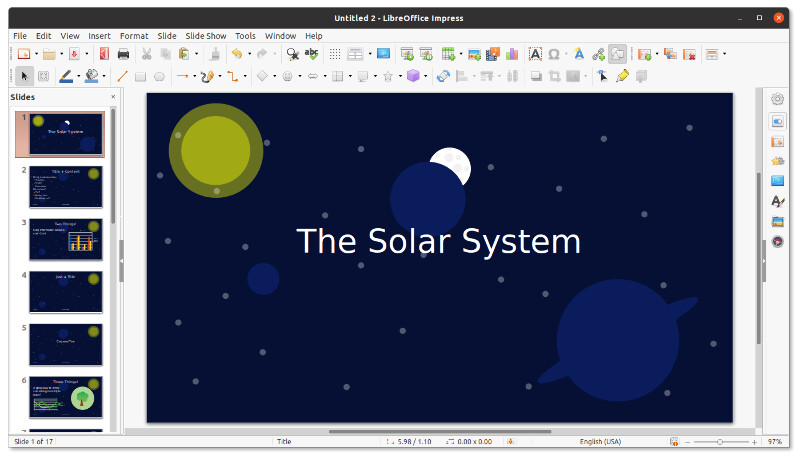The image size is (800, 458).
Task: Click the 97% zoom level indicator
Action: (x=774, y=441)
